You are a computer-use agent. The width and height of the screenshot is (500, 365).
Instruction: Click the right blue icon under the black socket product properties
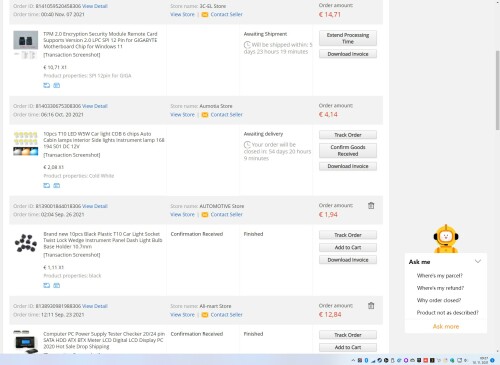tap(57, 285)
